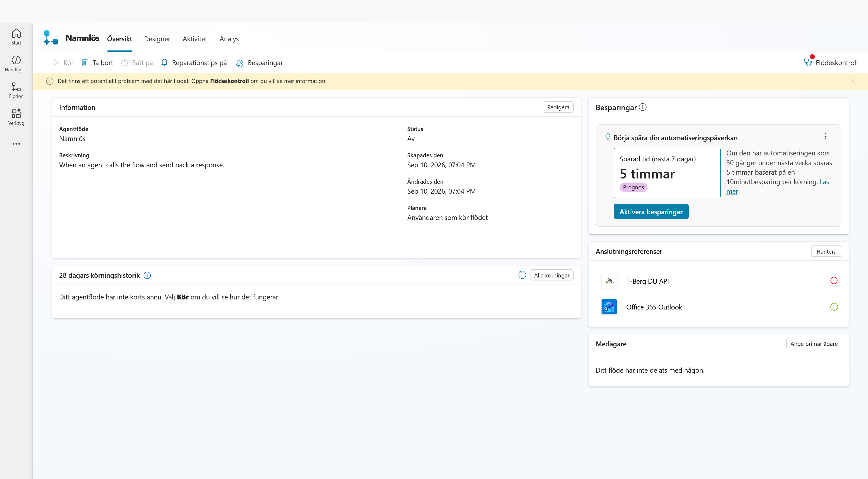Click T-Berg DU API error status icon
The image size is (868, 479).
pos(834,281)
